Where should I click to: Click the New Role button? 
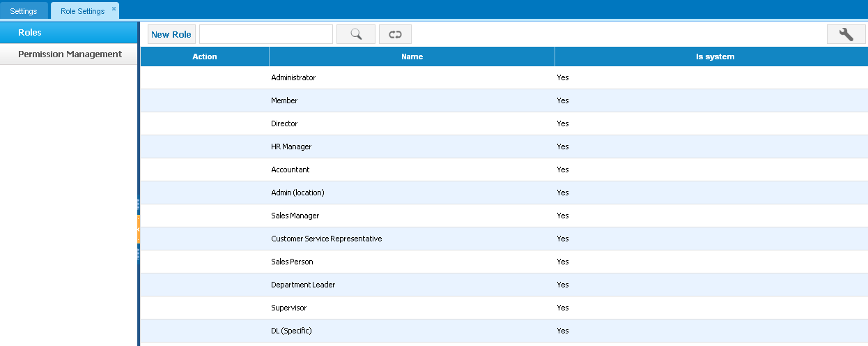pyautogui.click(x=171, y=34)
